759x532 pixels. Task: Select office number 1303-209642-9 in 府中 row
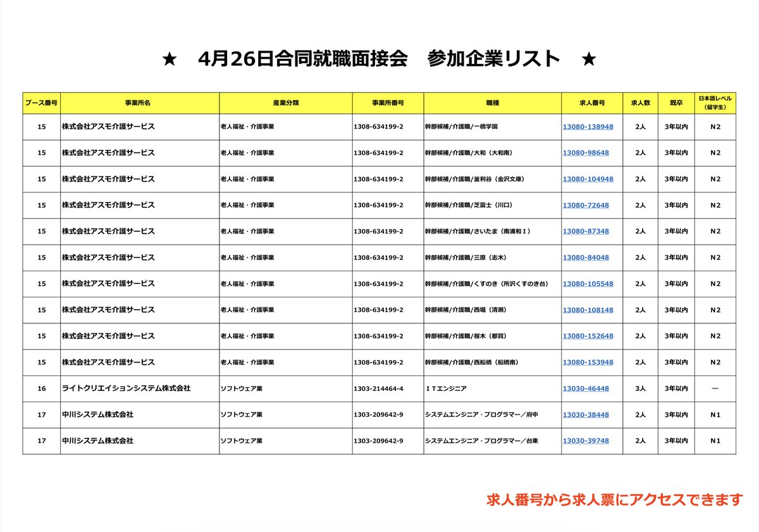click(378, 415)
